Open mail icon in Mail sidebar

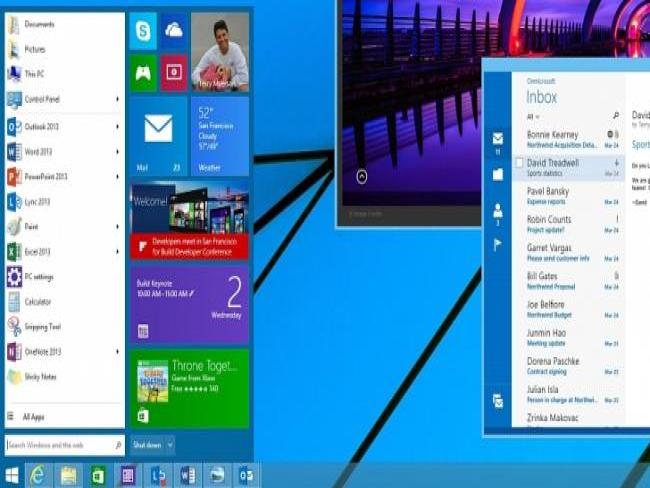coord(498,138)
